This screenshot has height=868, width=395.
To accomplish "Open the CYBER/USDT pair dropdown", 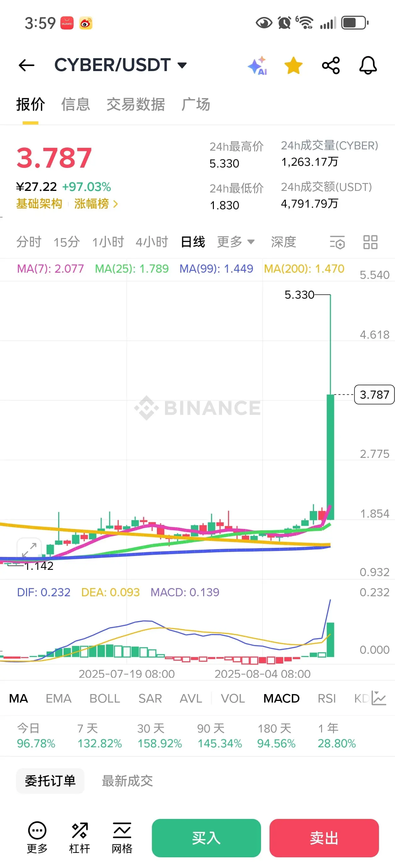I will pyautogui.click(x=121, y=65).
